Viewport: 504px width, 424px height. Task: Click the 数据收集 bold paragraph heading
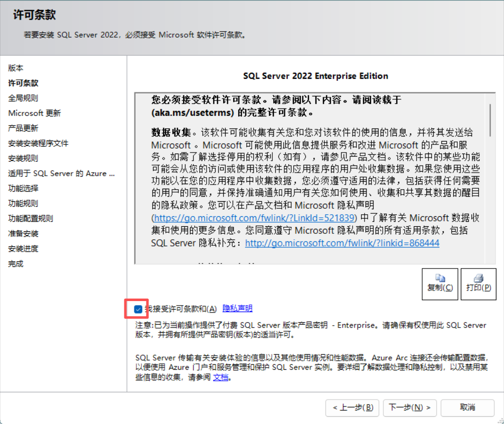pos(172,132)
